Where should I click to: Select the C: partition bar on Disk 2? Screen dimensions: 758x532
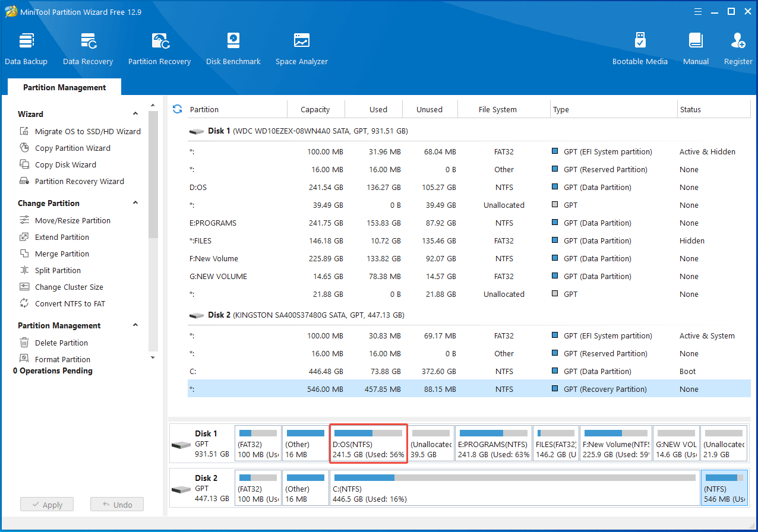pyautogui.click(x=514, y=488)
